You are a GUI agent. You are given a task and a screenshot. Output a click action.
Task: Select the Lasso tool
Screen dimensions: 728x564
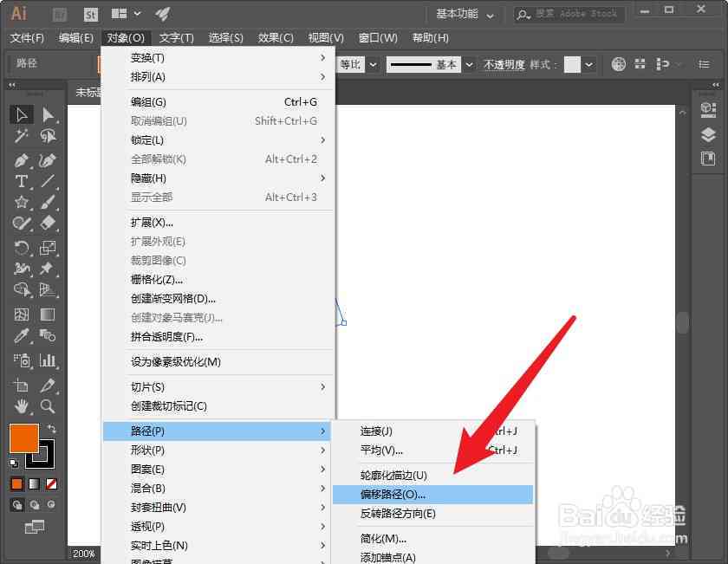48,136
